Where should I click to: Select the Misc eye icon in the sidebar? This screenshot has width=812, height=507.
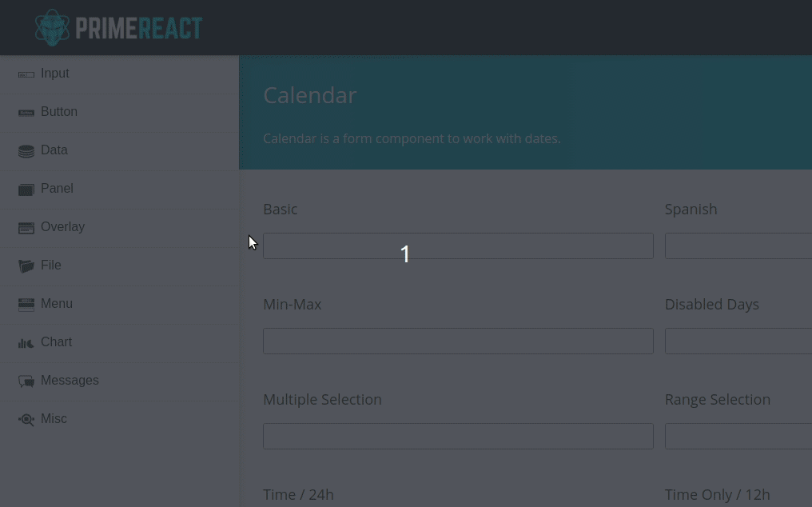pyautogui.click(x=26, y=419)
